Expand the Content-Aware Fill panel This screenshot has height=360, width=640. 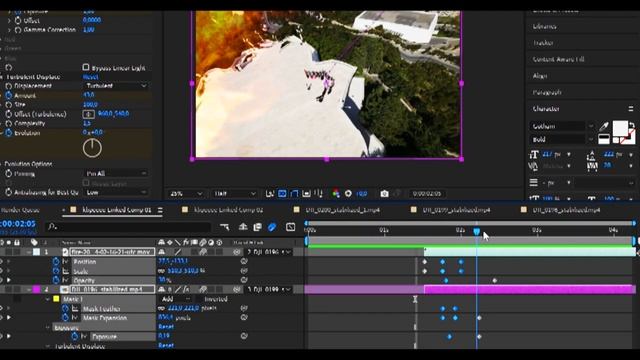(558, 60)
